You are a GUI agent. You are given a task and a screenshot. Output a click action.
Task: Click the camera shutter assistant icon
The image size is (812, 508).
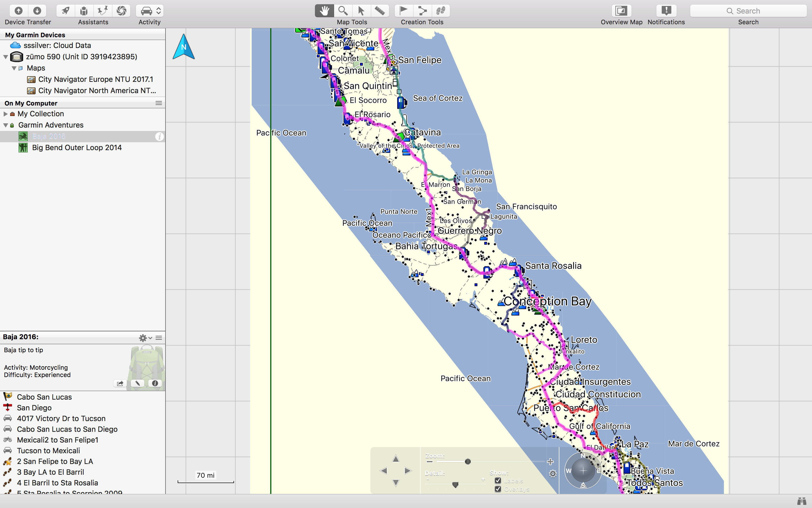coord(121,11)
